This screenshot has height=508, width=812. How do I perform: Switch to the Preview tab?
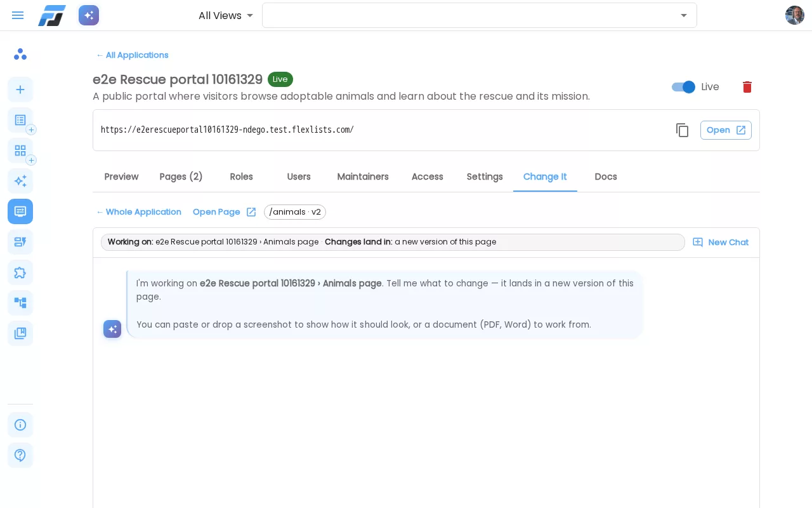[121, 177]
